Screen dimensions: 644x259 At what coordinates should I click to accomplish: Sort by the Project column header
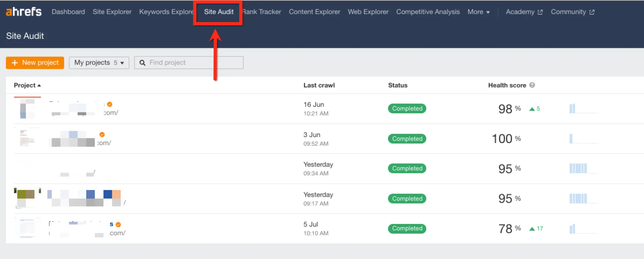coord(27,85)
